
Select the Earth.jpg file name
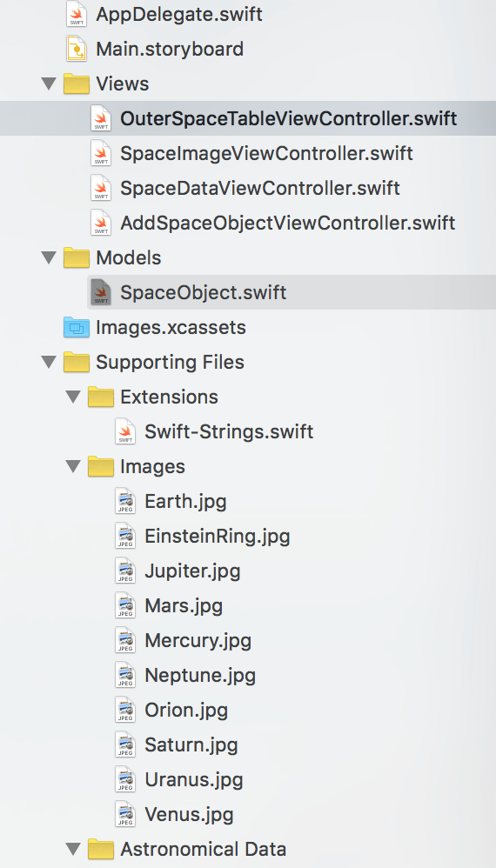tap(185, 502)
